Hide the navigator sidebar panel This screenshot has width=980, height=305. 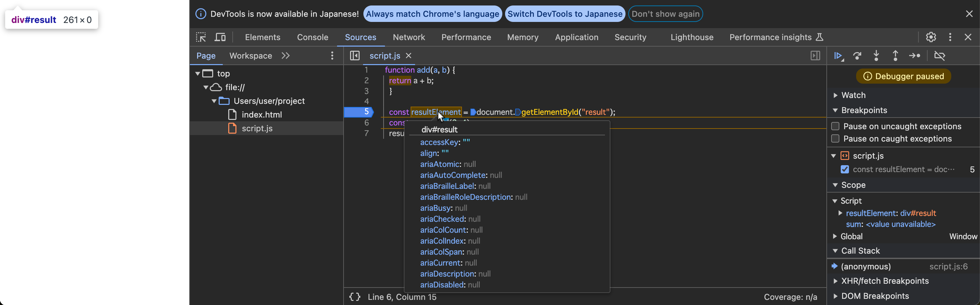coord(354,56)
